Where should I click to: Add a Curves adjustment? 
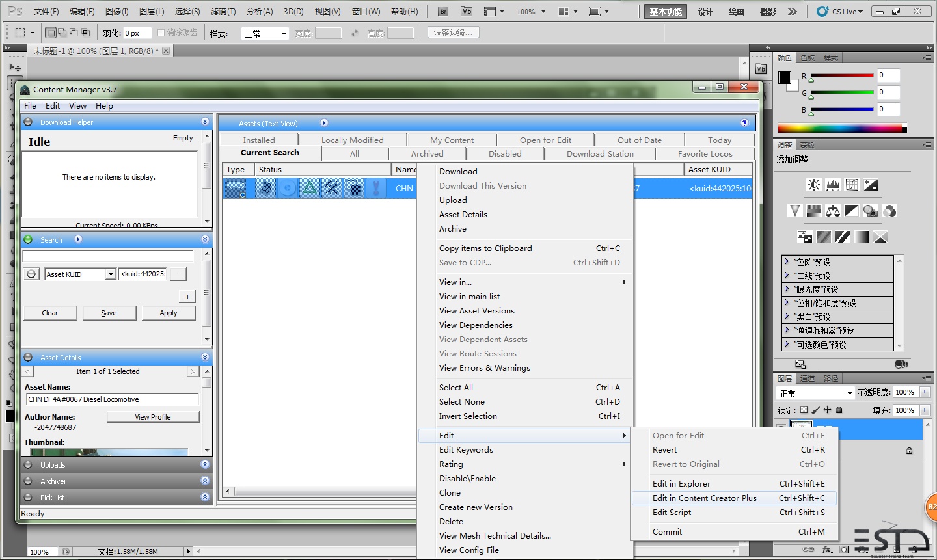pos(852,185)
